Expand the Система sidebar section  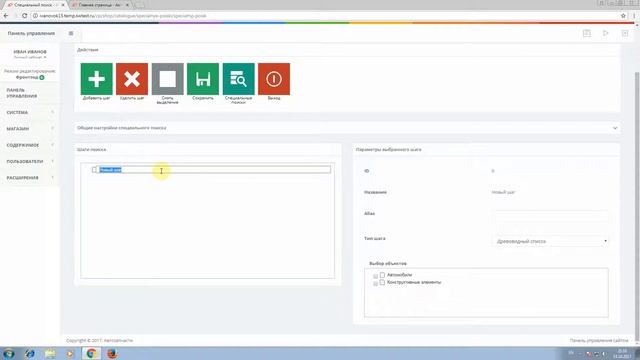pos(29,112)
